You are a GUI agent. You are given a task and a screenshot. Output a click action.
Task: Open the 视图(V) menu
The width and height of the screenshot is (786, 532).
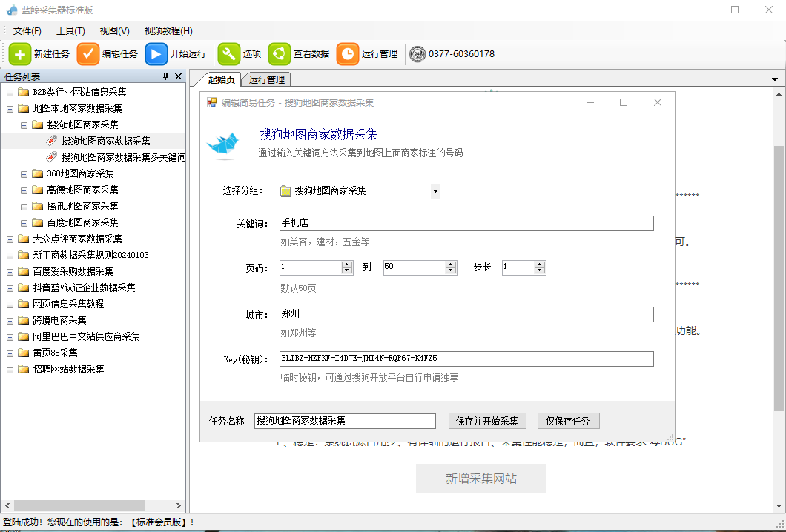115,31
